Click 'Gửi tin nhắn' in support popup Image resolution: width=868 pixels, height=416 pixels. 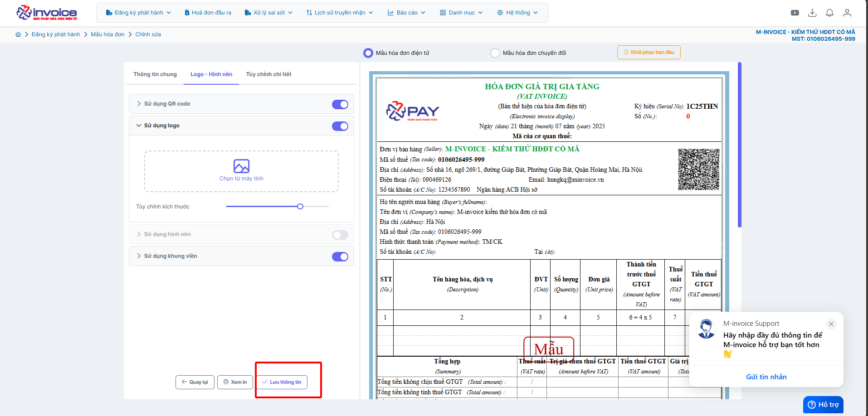[x=766, y=377]
